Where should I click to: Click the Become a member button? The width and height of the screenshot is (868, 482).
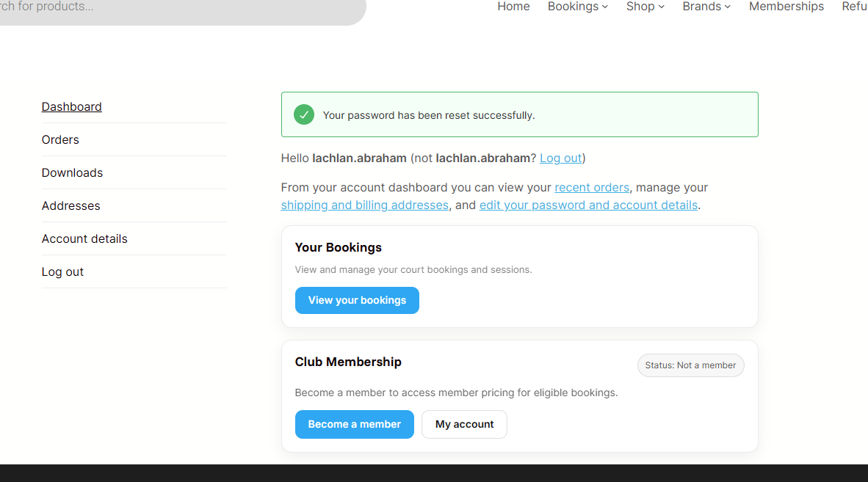tap(354, 424)
